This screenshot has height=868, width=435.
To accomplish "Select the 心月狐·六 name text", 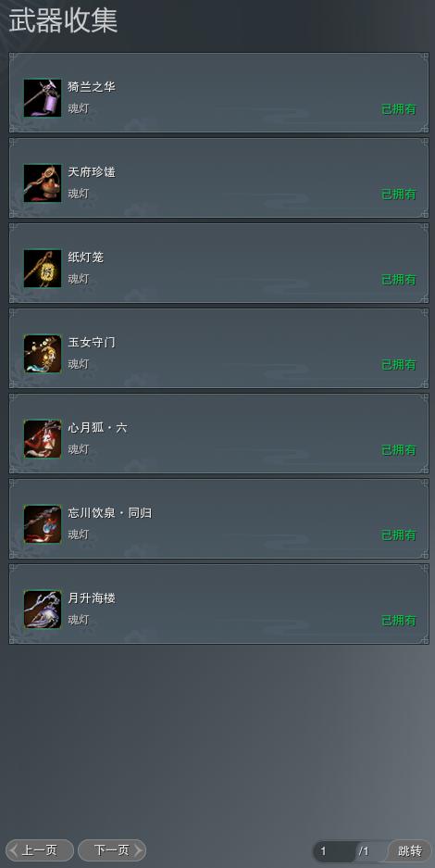I will click(x=97, y=428).
